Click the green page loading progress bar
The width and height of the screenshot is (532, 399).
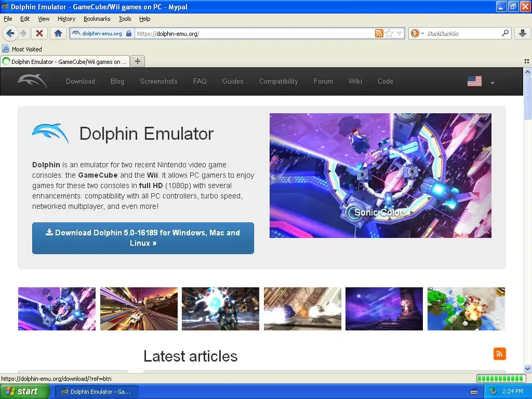tap(501, 378)
